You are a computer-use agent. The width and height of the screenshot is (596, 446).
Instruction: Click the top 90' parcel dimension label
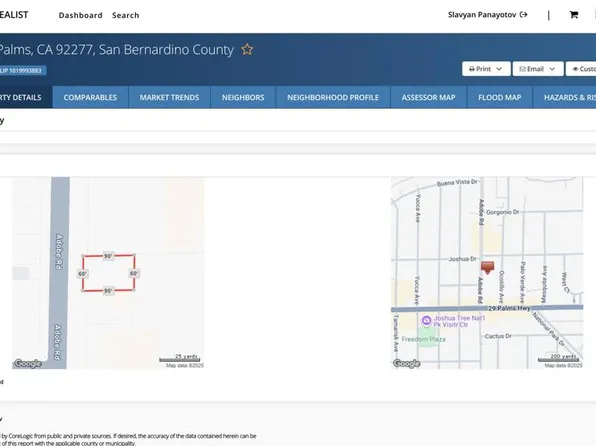click(108, 256)
